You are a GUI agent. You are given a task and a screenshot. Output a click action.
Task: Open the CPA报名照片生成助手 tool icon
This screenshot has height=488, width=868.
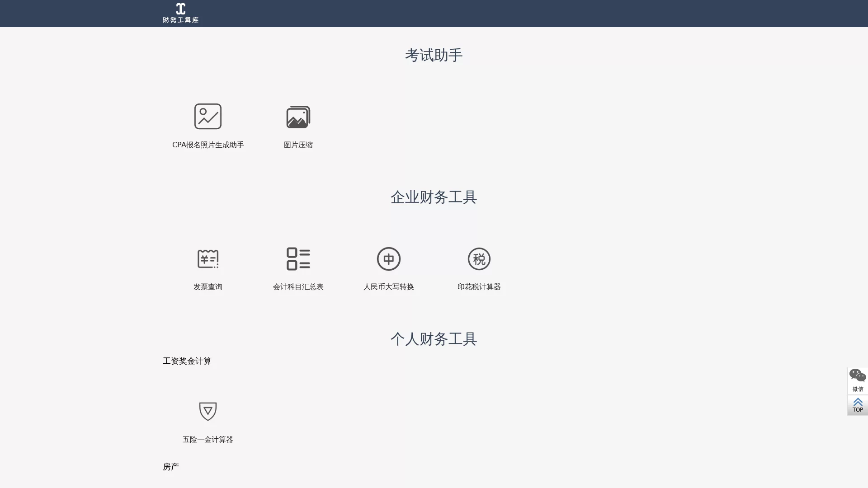pos(208,116)
